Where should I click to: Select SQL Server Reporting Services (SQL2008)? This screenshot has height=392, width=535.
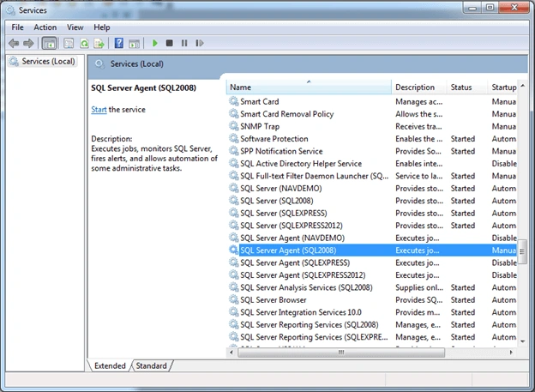coord(372,325)
